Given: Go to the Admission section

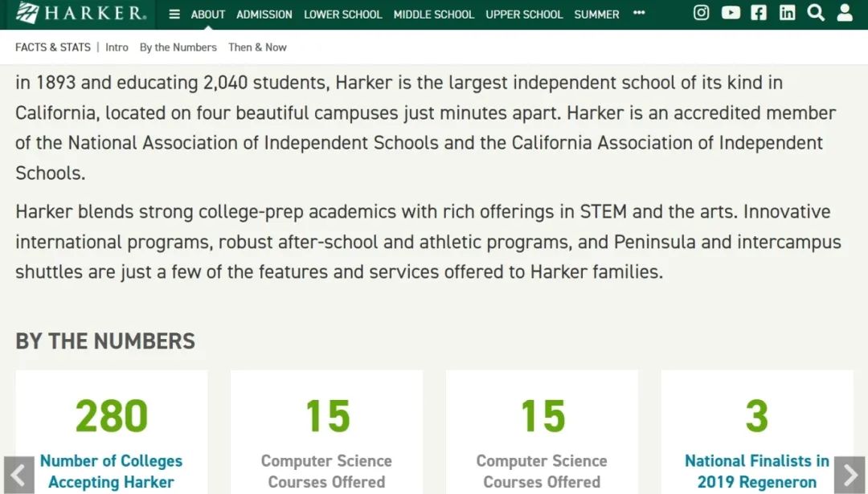Looking at the screenshot, I should pos(264,14).
